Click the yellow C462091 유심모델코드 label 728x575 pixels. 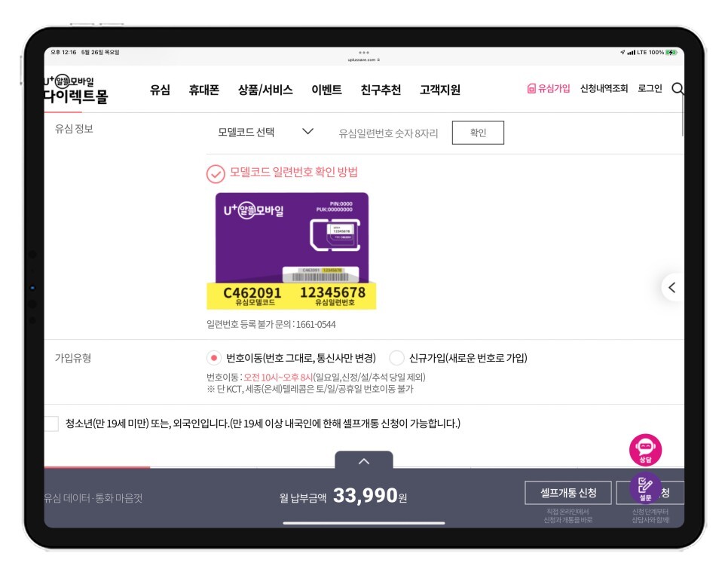(252, 296)
